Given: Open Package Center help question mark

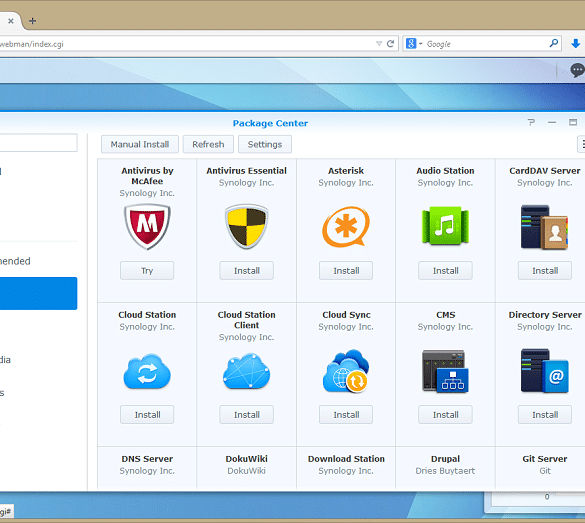Looking at the screenshot, I should (531, 122).
